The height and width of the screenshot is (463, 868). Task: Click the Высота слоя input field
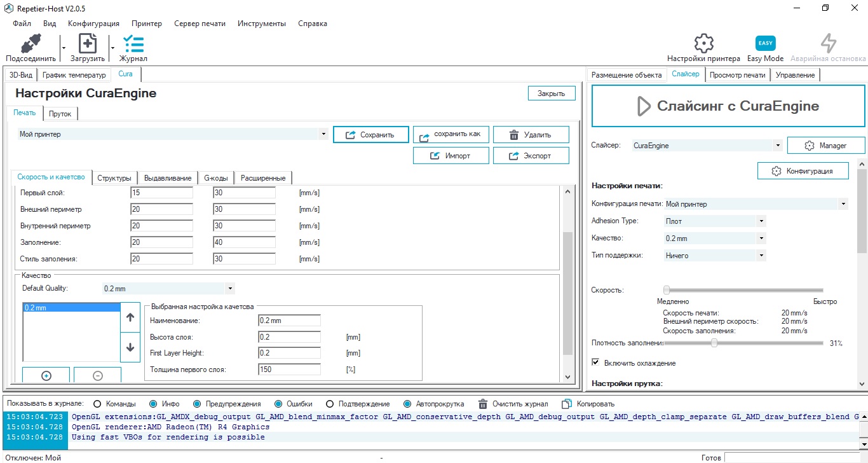coord(289,336)
